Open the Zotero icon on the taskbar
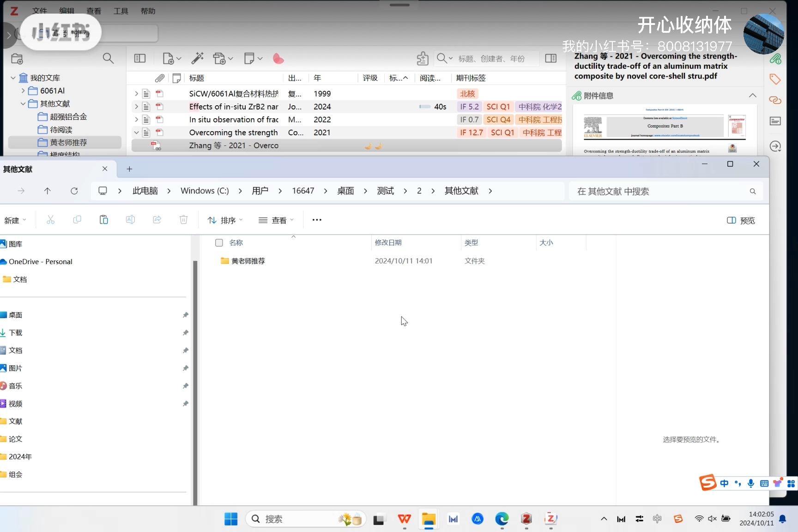 click(526, 519)
